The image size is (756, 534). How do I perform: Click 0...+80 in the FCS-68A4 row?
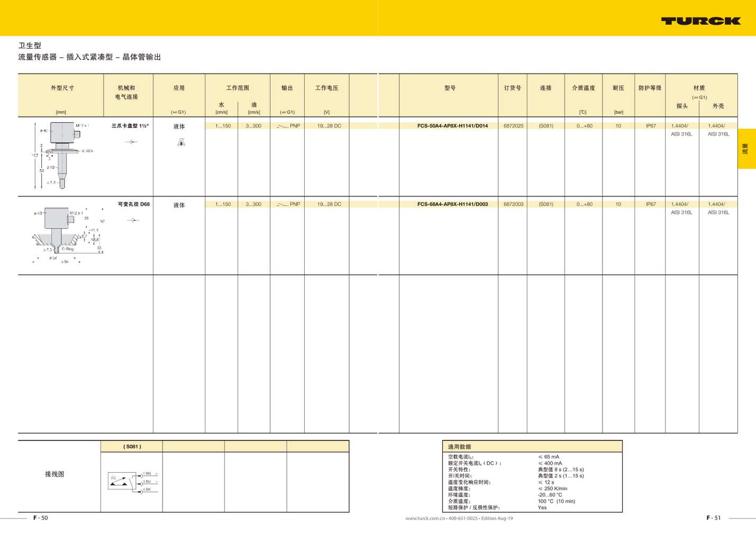point(585,204)
